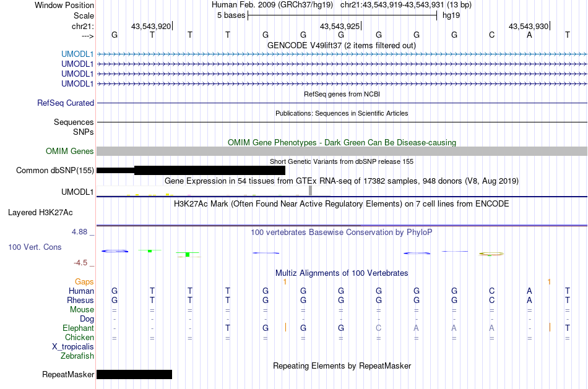Image resolution: width=588 pixels, height=389 pixels.
Task: Open the OMIM Genes track label
Action: pos(70,151)
